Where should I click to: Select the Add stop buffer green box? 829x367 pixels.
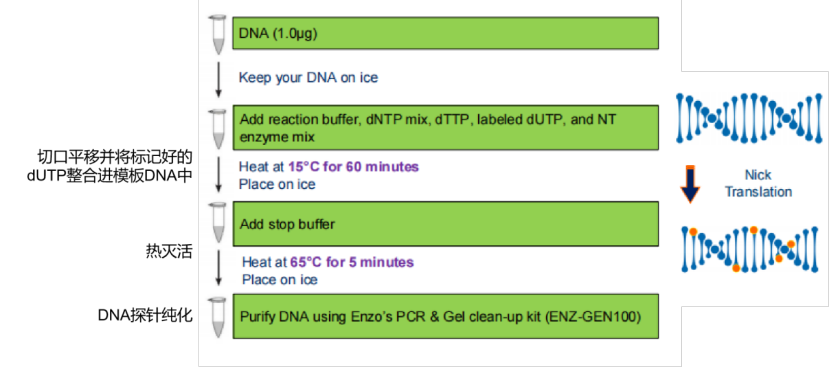click(x=446, y=224)
